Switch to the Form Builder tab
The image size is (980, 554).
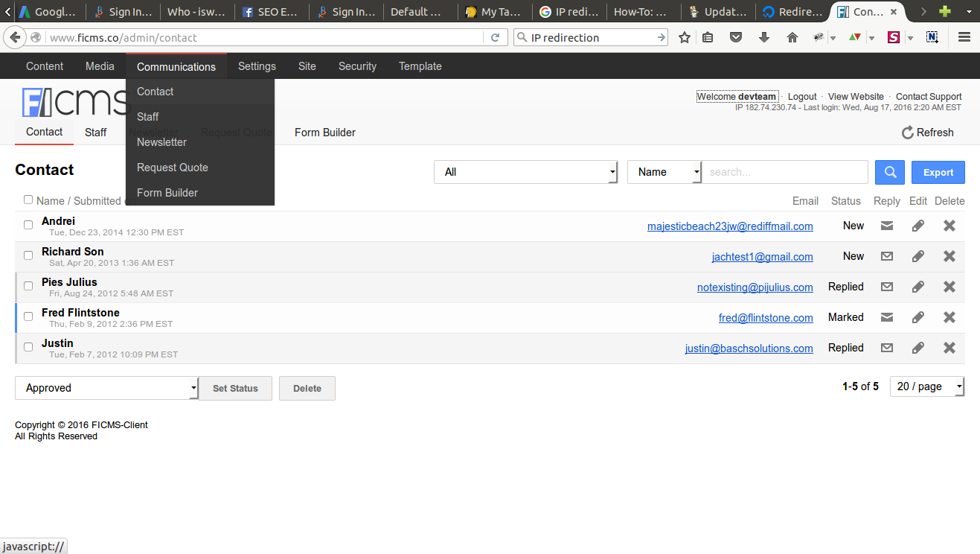tap(324, 133)
